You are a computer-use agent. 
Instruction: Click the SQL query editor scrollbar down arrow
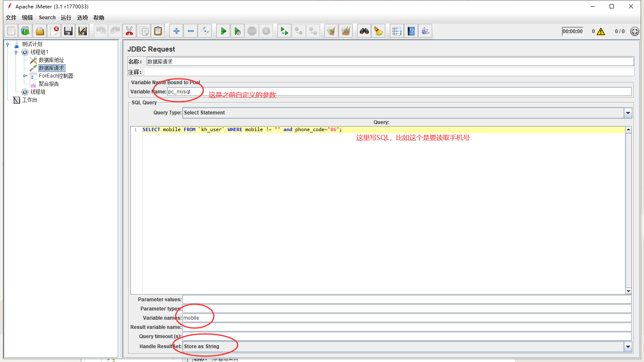coord(628,290)
